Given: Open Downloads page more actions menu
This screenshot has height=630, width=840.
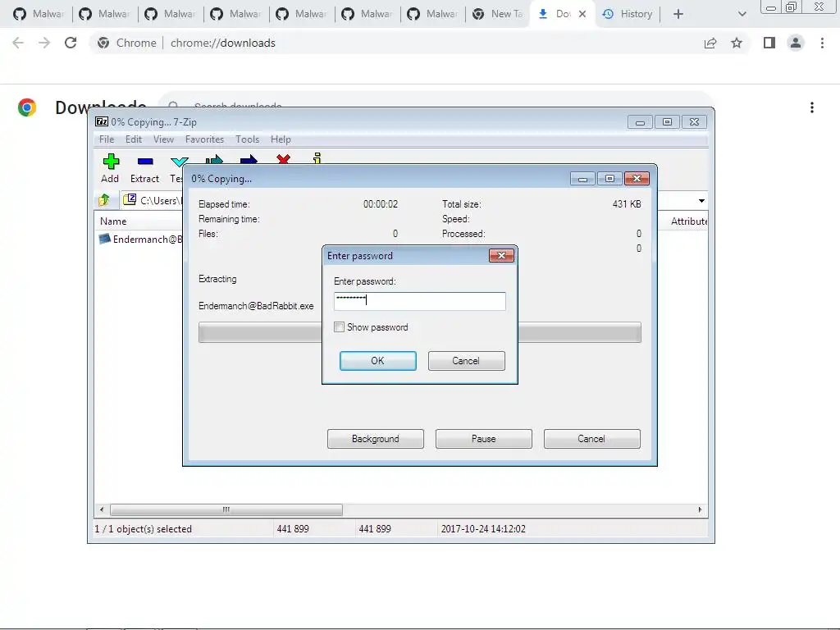Looking at the screenshot, I should coord(812,107).
